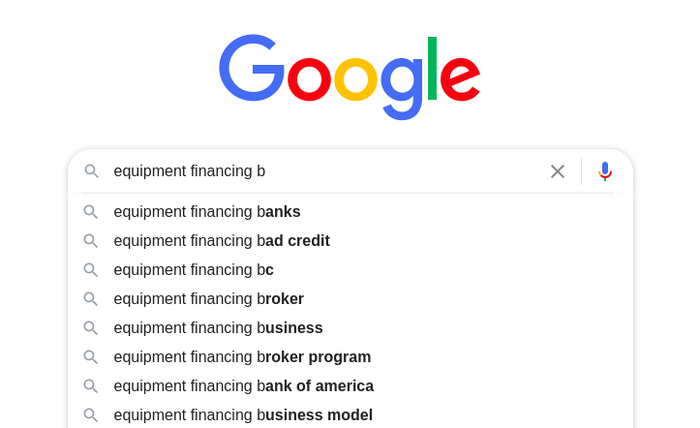The height and width of the screenshot is (428, 700).
Task: Click the search icon next to the 'bc' suggestion
Action: [91, 270]
